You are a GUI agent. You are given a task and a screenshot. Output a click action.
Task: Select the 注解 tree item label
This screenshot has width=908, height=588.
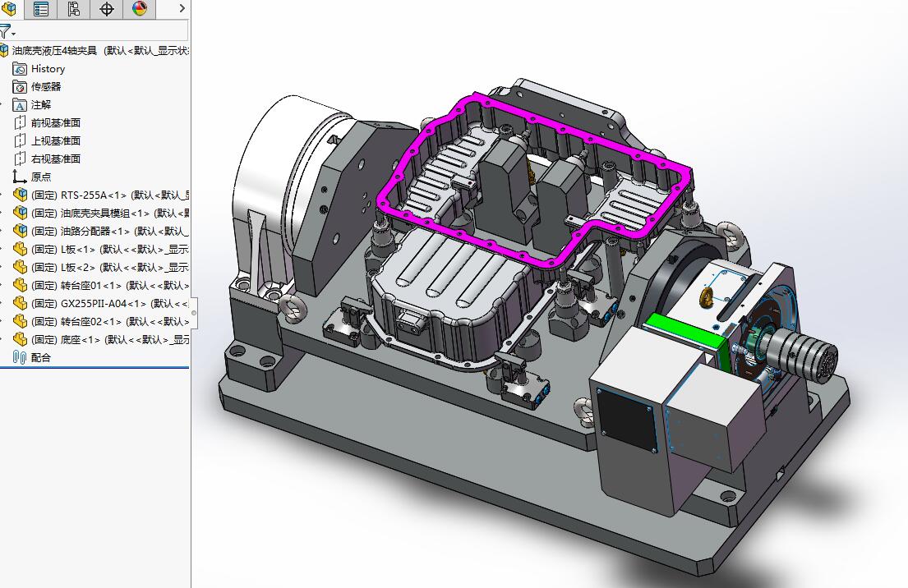point(41,105)
